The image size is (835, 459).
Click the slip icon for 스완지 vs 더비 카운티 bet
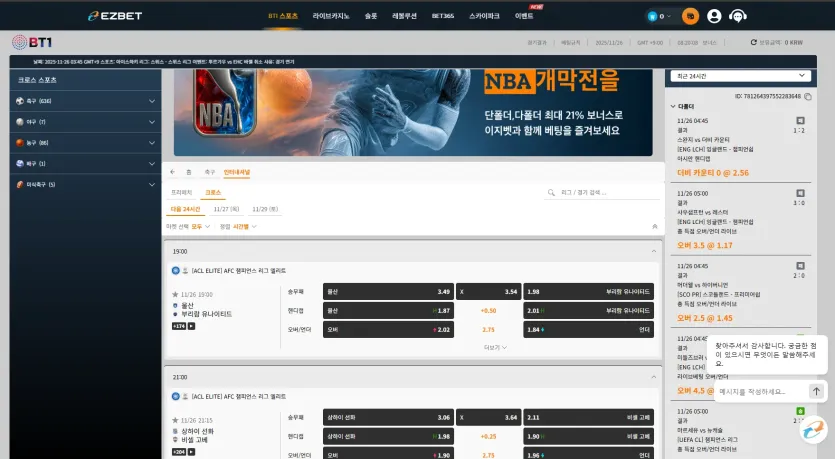click(800, 121)
